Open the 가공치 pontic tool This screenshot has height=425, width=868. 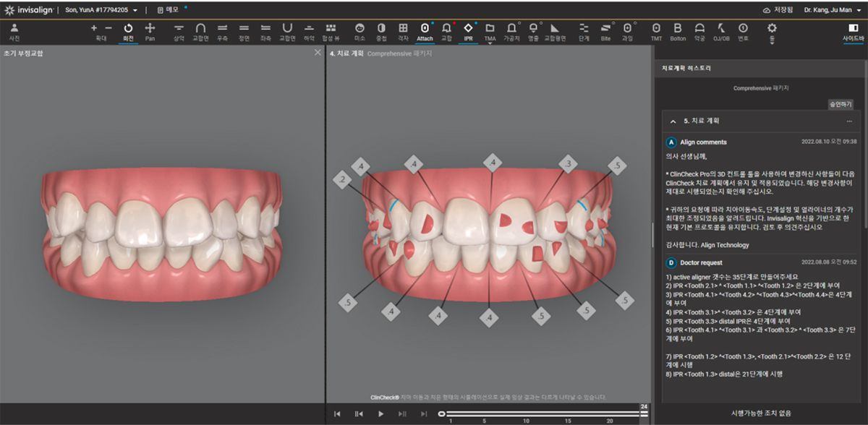pos(512,31)
